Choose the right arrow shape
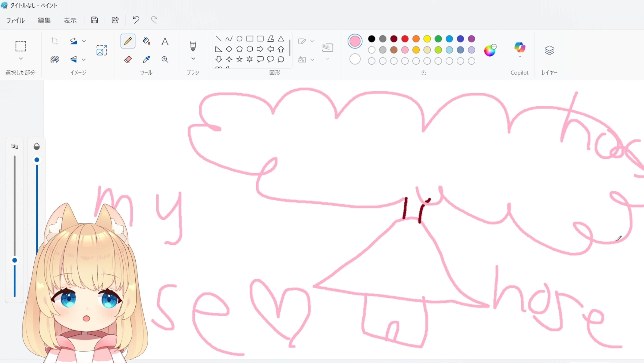 click(x=260, y=49)
